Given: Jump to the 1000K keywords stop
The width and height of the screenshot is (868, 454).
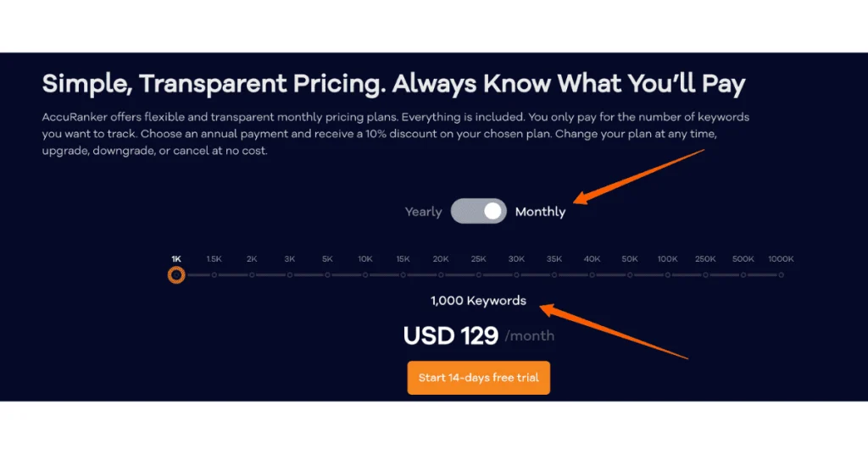Looking at the screenshot, I should tap(781, 274).
